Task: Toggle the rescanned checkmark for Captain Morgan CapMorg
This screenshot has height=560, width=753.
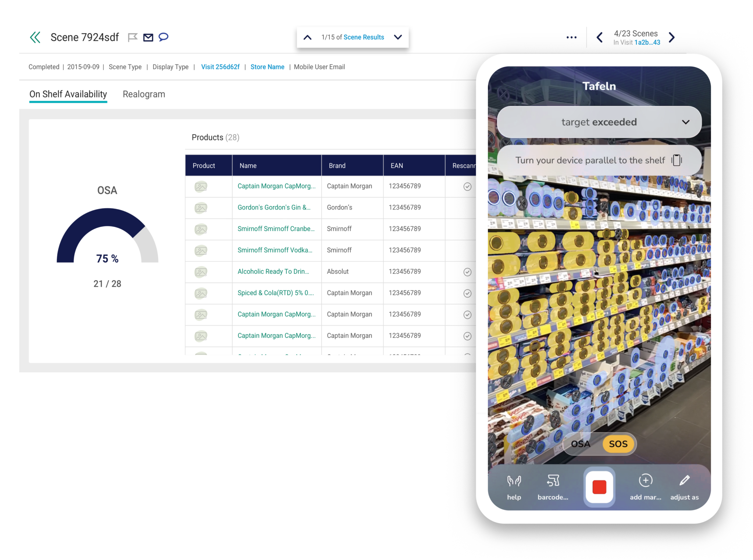Action: [467, 186]
